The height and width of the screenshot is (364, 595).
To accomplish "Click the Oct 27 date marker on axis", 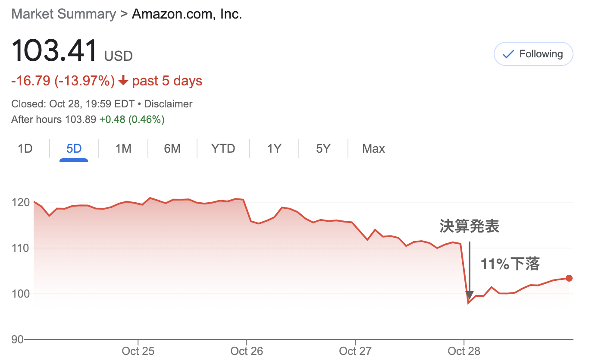I will [x=355, y=351].
